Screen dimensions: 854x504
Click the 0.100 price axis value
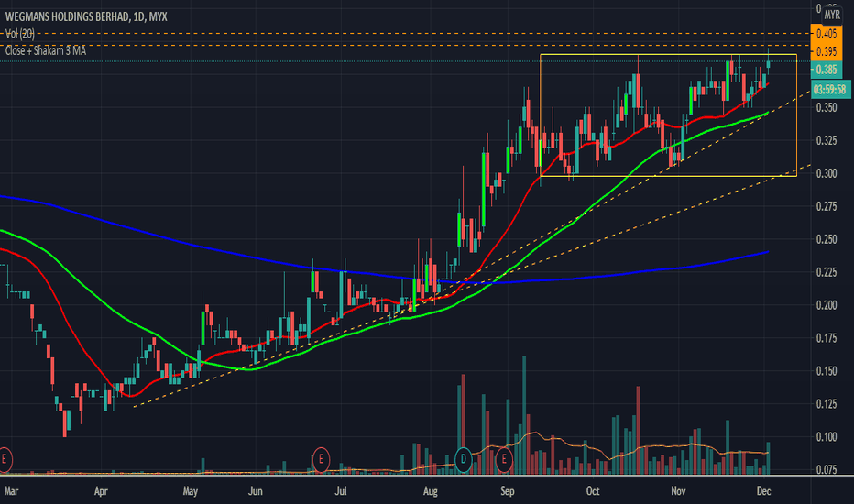[827, 437]
